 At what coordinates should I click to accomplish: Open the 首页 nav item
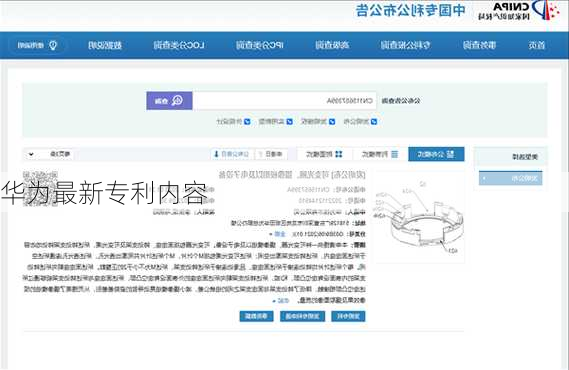[x=537, y=45]
